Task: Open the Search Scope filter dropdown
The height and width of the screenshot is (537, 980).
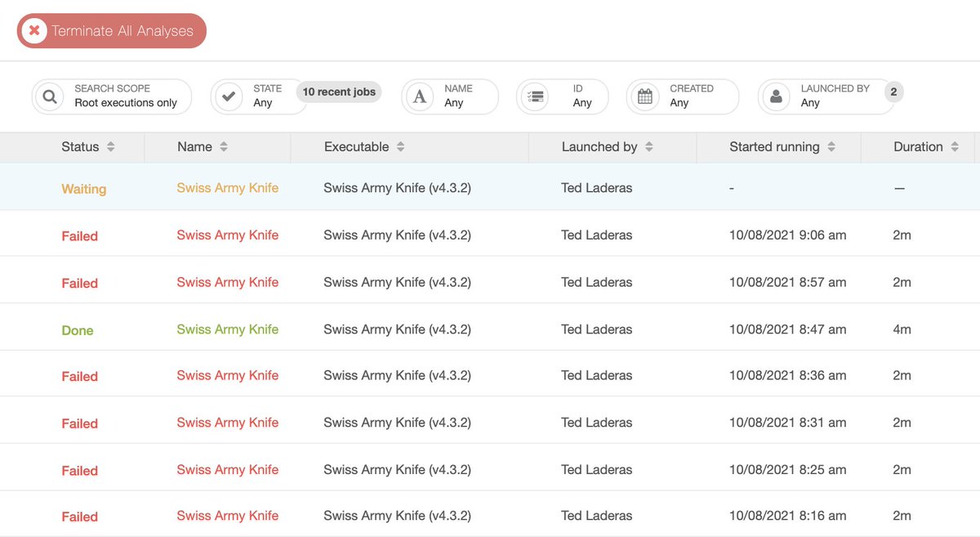Action: tap(112, 96)
